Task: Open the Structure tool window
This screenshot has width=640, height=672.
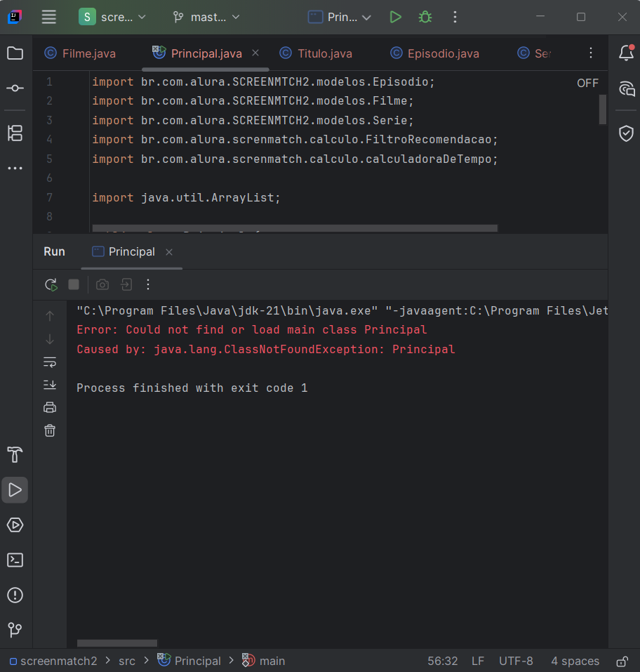Action: click(x=15, y=133)
